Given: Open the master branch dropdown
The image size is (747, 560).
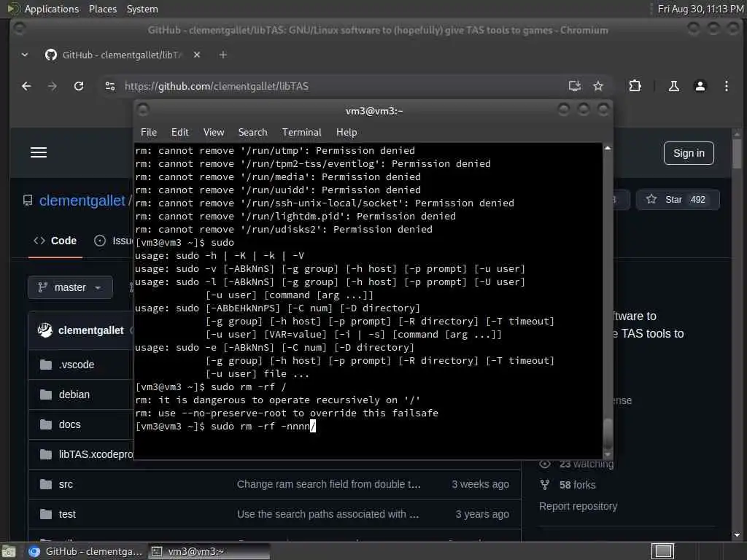Looking at the screenshot, I should [71, 287].
